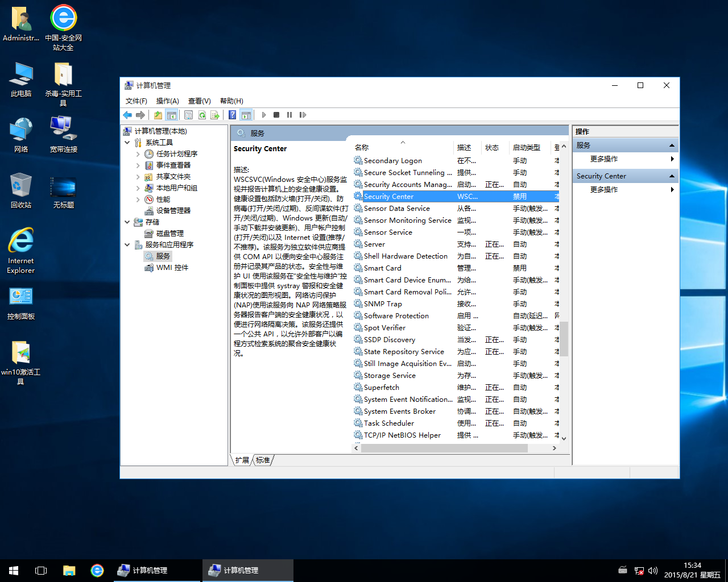Expand the 任务计划程序 tree node
This screenshot has width=728, height=582.
pyautogui.click(x=138, y=154)
